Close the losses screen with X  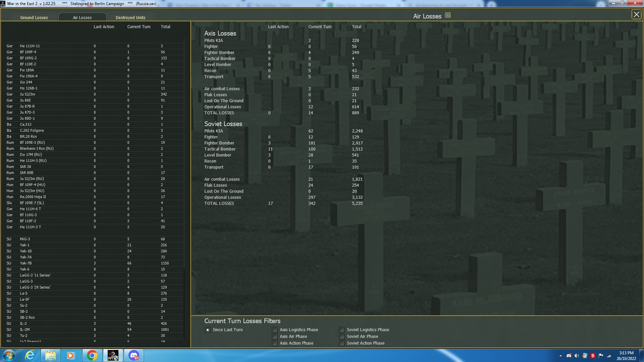(636, 14)
